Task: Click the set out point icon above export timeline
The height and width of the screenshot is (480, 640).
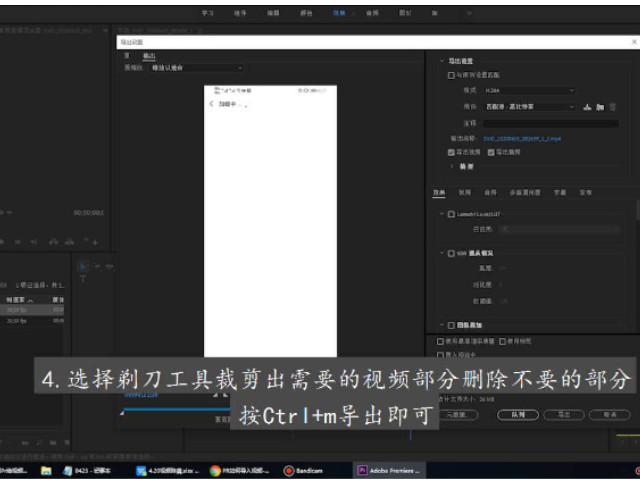Action: tap(225, 395)
